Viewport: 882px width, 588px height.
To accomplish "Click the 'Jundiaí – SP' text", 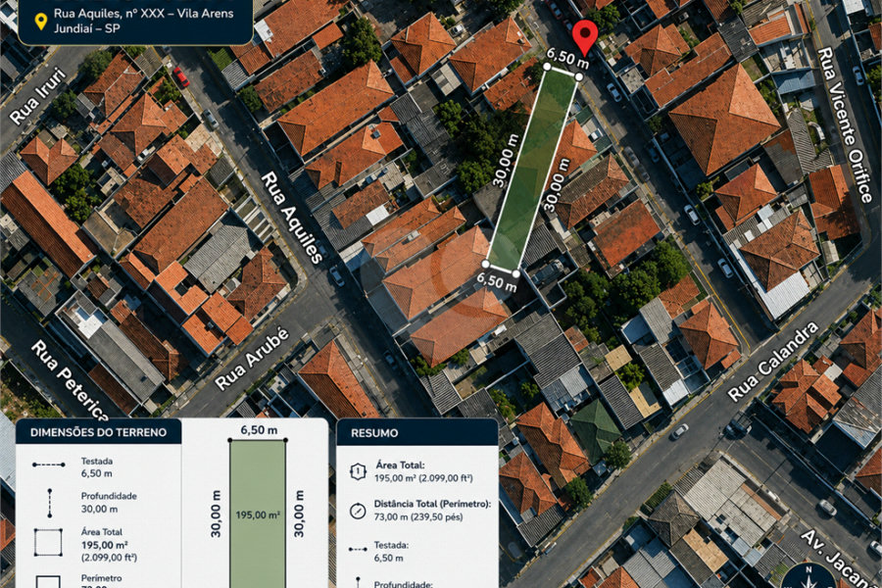I will point(86,28).
